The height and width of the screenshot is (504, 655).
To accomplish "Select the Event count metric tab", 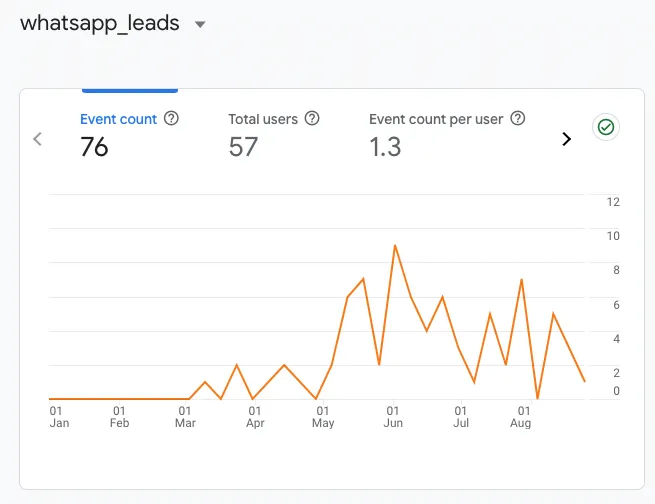I will pyautogui.click(x=118, y=119).
